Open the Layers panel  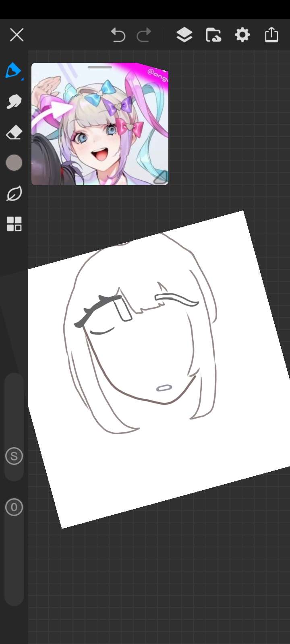[x=184, y=35]
